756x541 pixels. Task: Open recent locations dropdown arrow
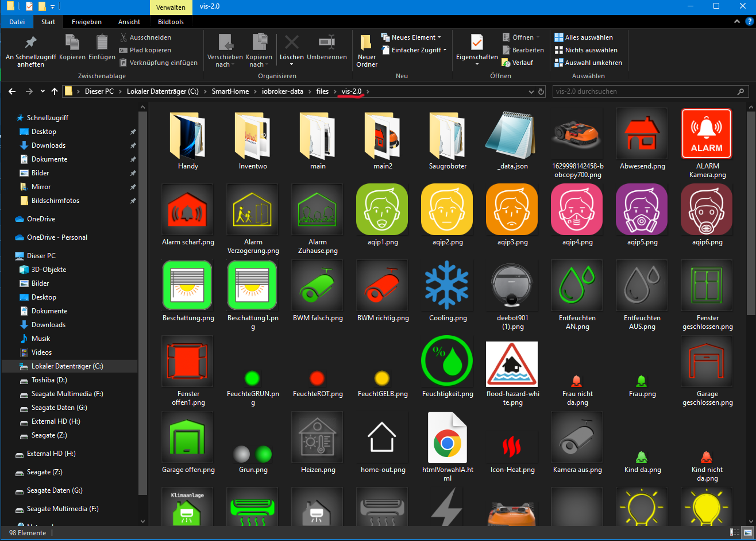pyautogui.click(x=43, y=91)
